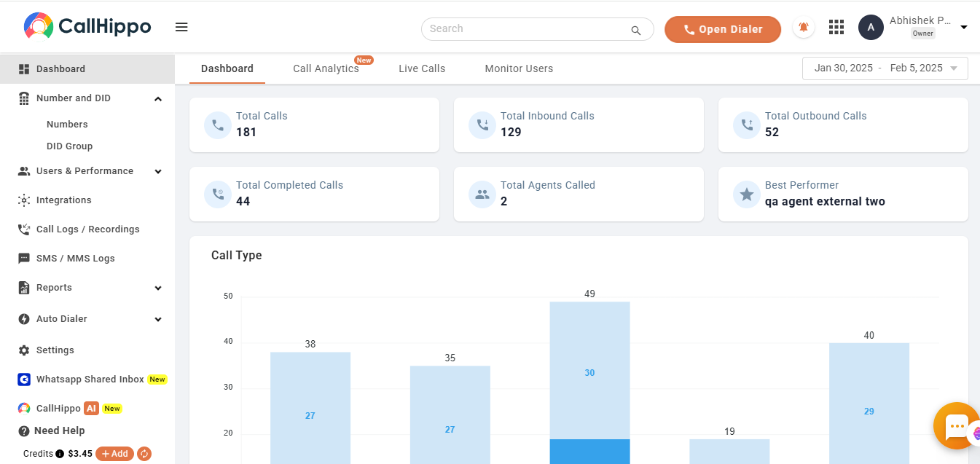
Task: Open the date range dropdown arrow
Action: point(954,68)
